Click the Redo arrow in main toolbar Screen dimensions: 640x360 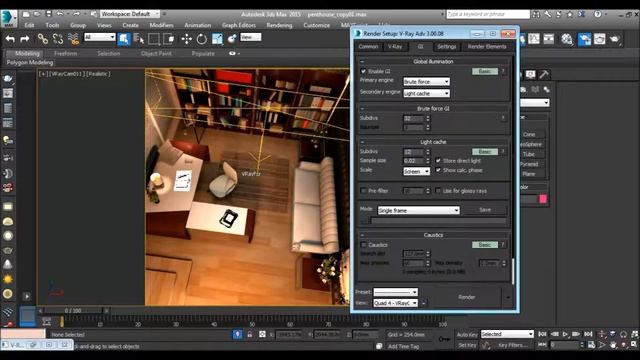25,39
